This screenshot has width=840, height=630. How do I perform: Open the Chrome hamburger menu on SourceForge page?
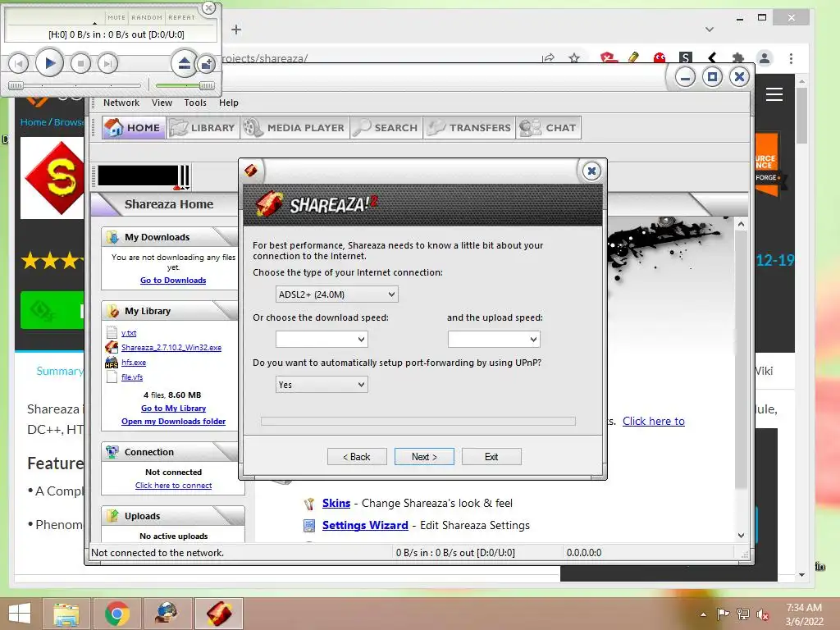pyautogui.click(x=774, y=94)
